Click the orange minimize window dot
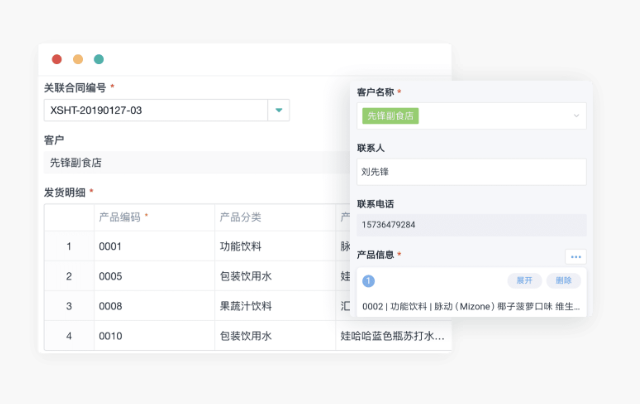640x404 pixels. point(78,60)
